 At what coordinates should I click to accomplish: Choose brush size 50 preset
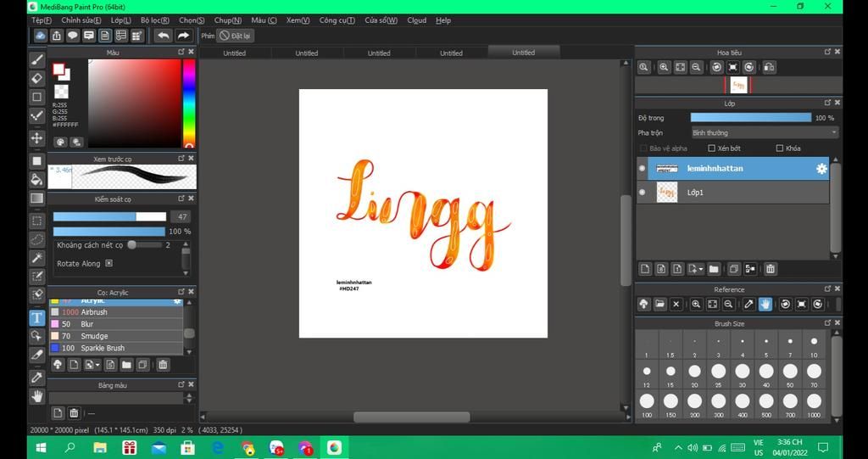tap(790, 374)
